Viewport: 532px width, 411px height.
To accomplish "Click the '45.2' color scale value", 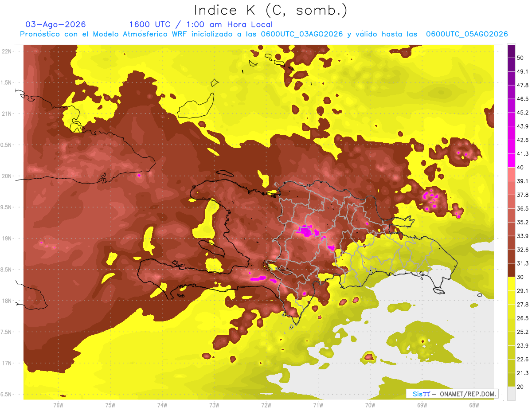I will pyautogui.click(x=523, y=113).
